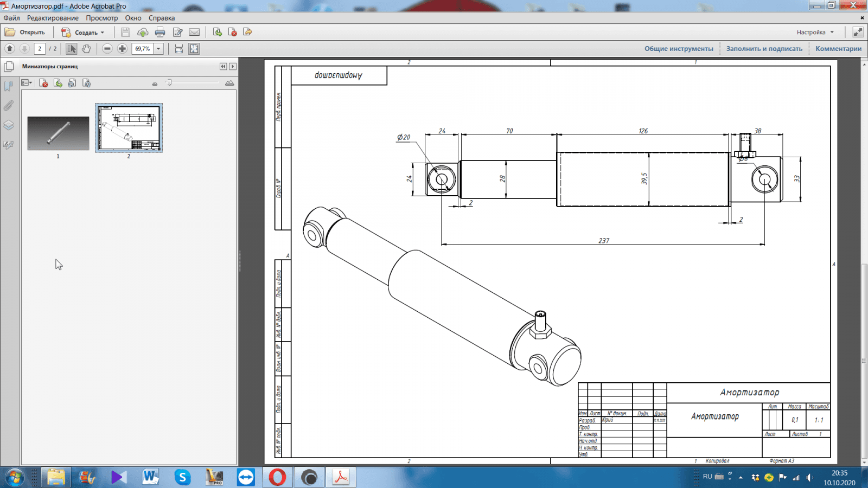868x488 pixels.
Task: Open TeamViewer from taskbar
Action: [246, 477]
